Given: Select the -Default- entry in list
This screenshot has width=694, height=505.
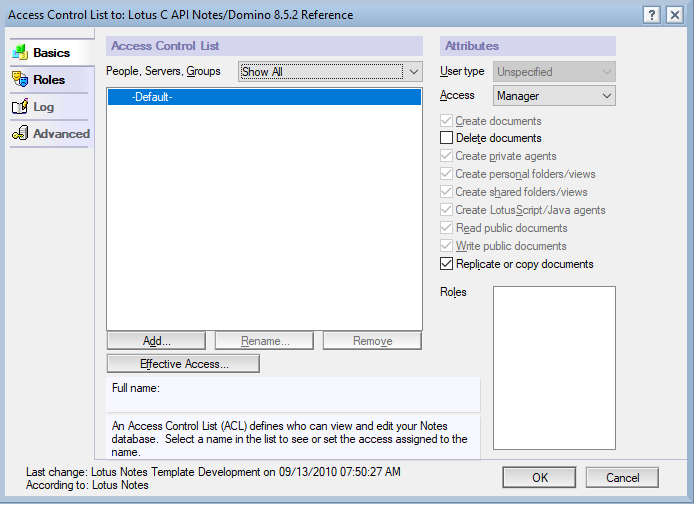Looking at the screenshot, I should pyautogui.click(x=264, y=97).
